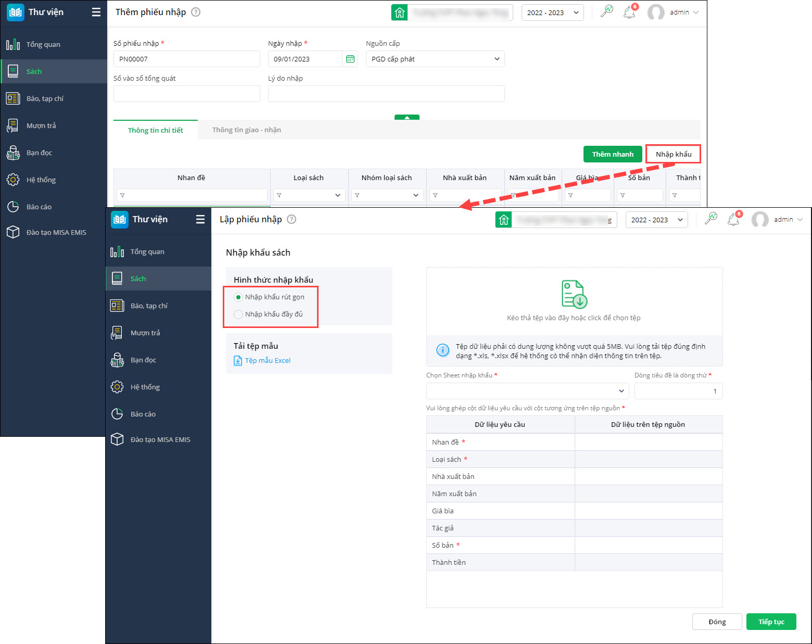Click the Thư viện logo in back window
Viewport: 812px width, 644px height.
click(16, 12)
